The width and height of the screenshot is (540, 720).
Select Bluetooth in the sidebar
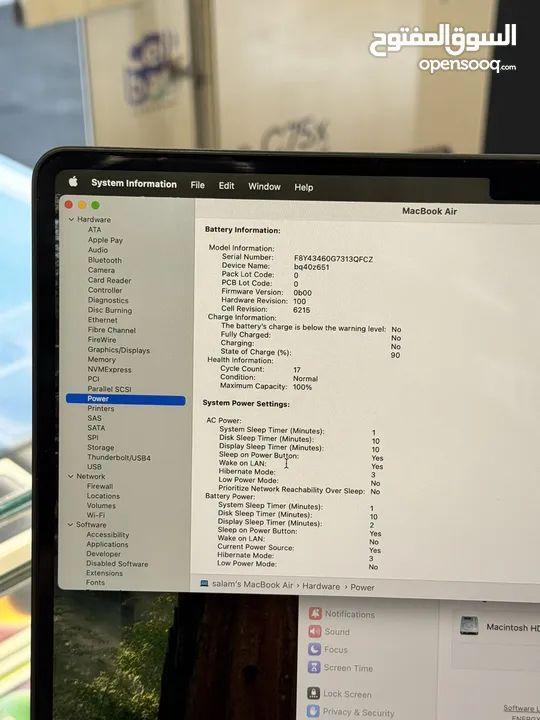click(x=105, y=260)
